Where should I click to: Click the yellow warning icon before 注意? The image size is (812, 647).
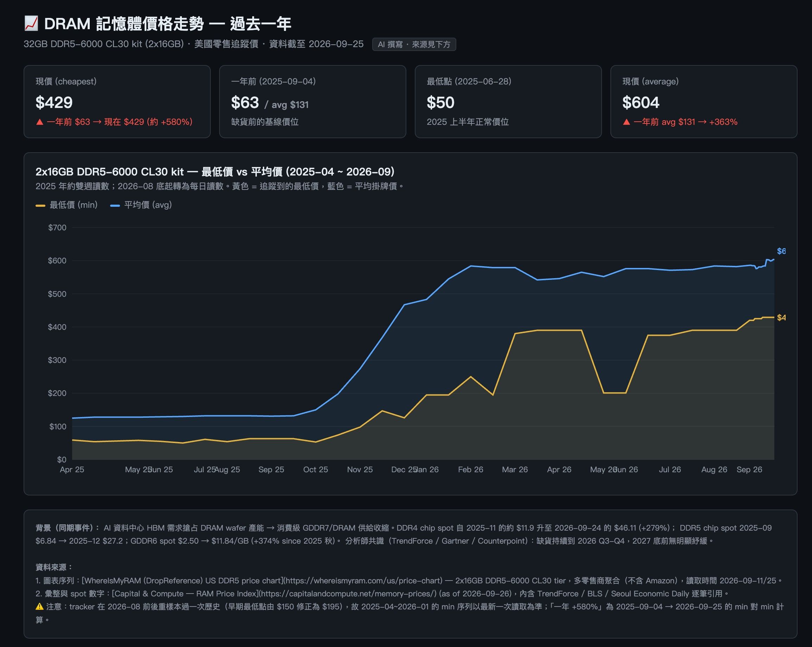point(39,607)
